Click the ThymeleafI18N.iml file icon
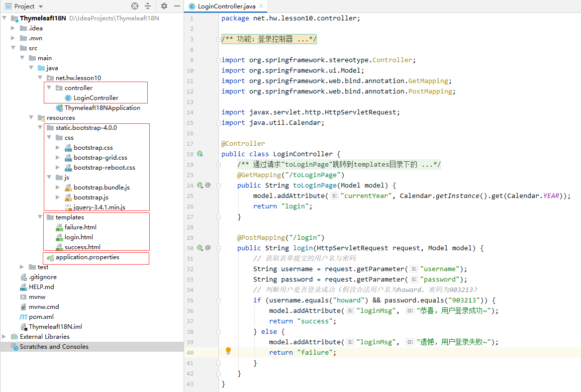Image resolution: width=581 pixels, height=392 pixels. [23, 327]
